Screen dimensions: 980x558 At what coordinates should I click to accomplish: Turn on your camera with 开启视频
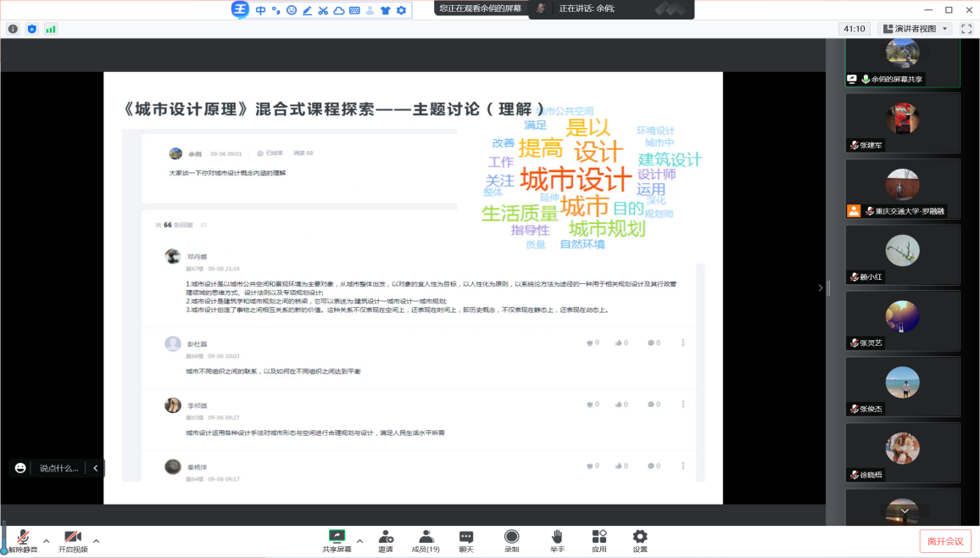click(73, 539)
